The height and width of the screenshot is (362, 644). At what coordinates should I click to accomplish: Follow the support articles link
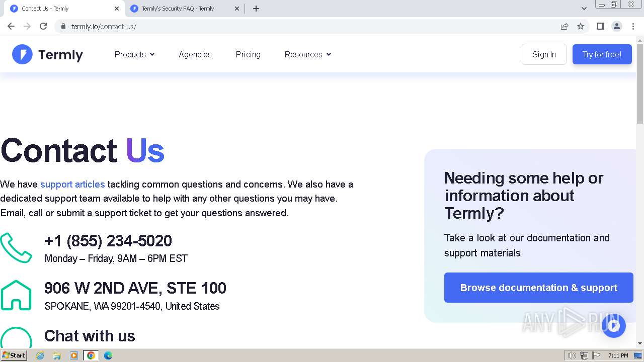[72, 184]
